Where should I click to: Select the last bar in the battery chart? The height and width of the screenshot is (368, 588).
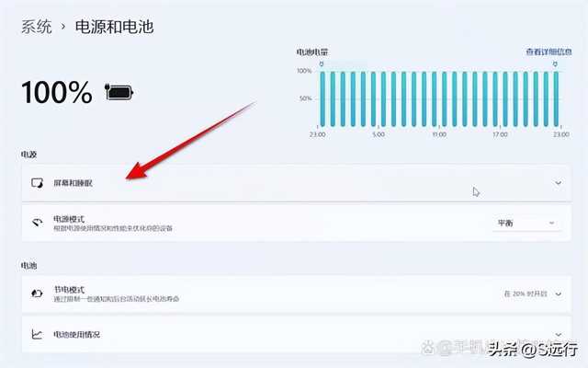(x=555, y=99)
